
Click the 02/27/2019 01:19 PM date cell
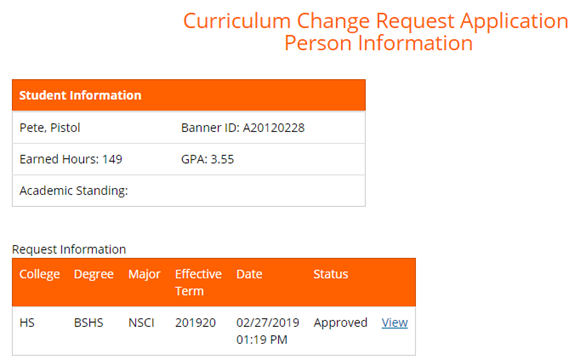pyautogui.click(x=268, y=331)
